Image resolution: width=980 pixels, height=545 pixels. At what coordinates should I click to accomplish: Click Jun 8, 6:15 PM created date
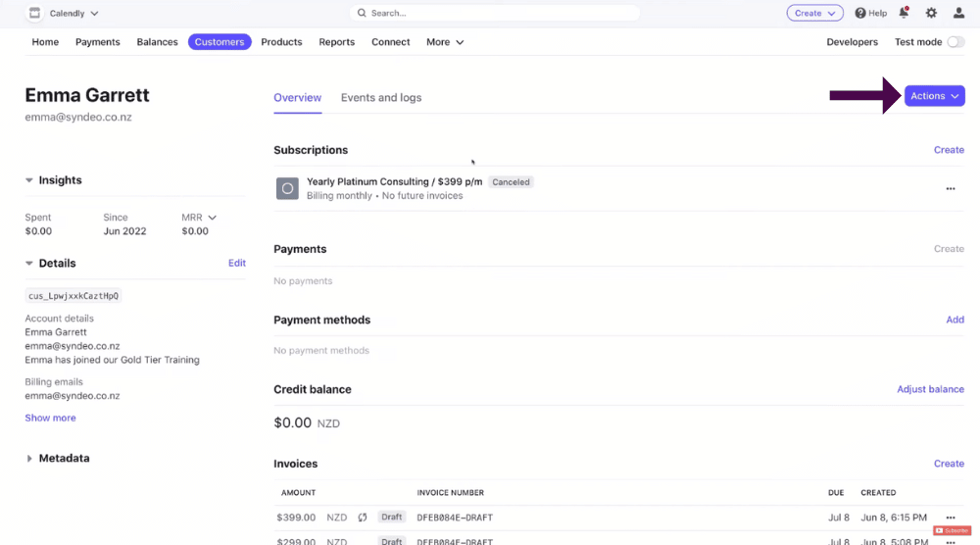894,518
